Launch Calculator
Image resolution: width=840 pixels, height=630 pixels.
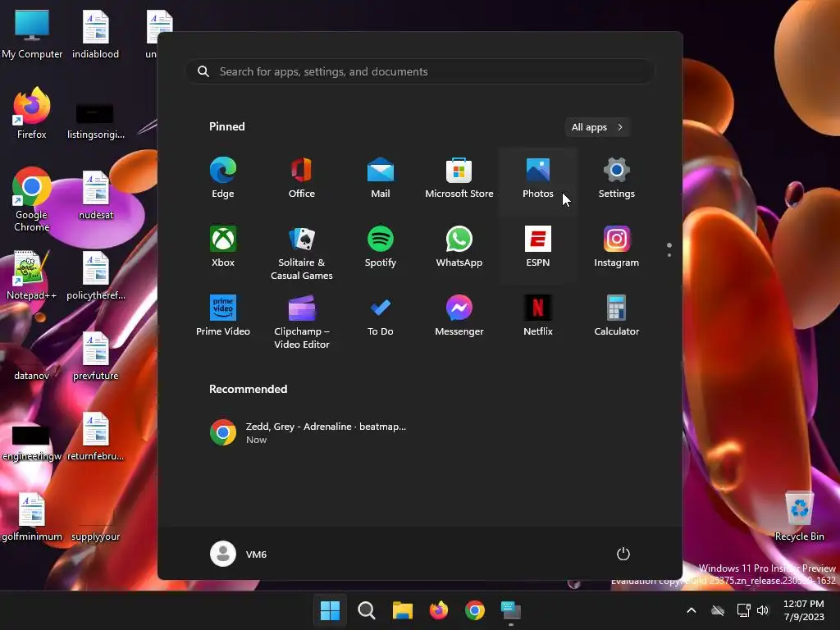(x=617, y=316)
